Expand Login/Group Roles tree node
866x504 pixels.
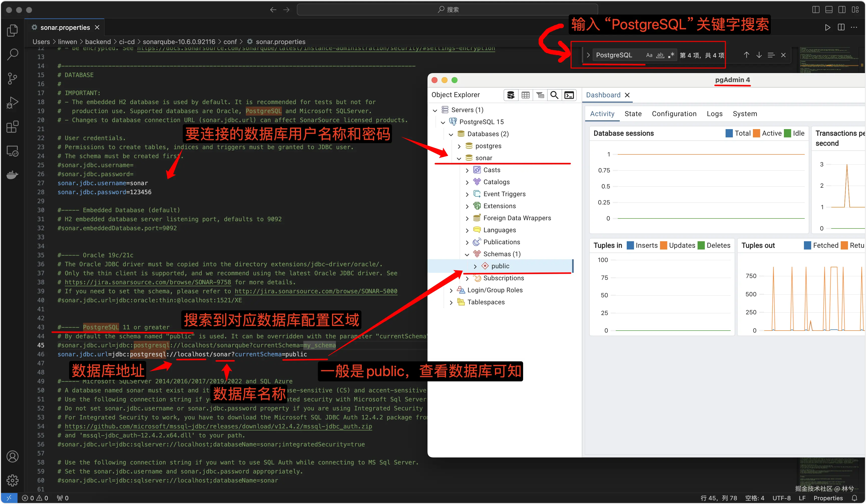pos(451,291)
